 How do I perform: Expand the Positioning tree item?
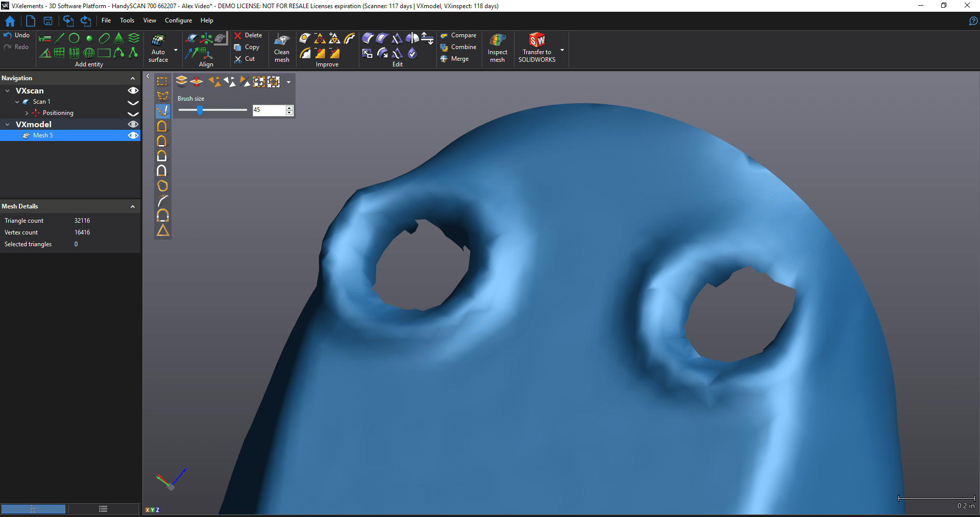27,113
